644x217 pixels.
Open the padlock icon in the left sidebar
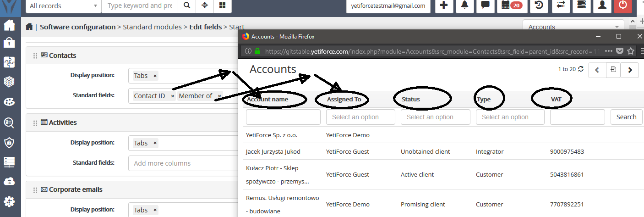(9, 43)
